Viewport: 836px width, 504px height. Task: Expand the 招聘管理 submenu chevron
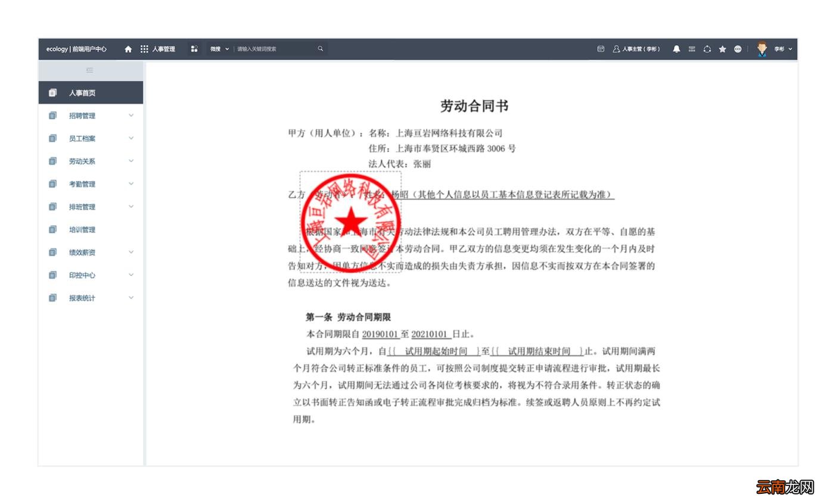pyautogui.click(x=131, y=116)
